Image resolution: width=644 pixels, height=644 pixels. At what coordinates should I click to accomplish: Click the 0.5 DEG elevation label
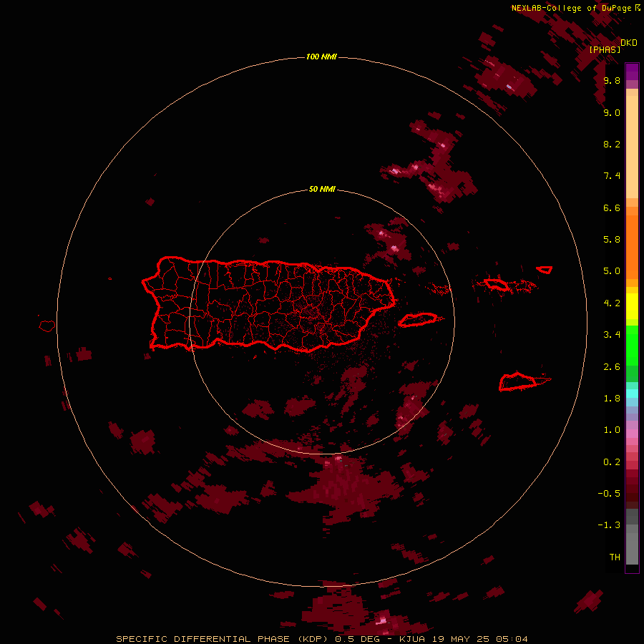point(356,639)
